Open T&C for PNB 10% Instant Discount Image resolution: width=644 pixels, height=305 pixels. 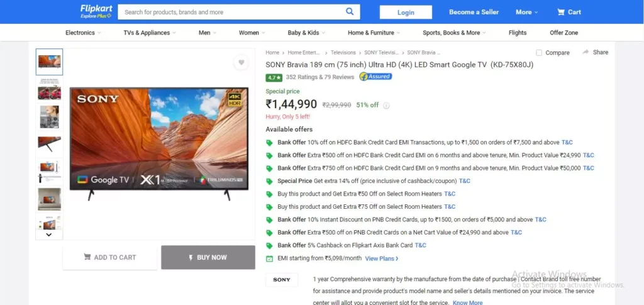[540, 219]
